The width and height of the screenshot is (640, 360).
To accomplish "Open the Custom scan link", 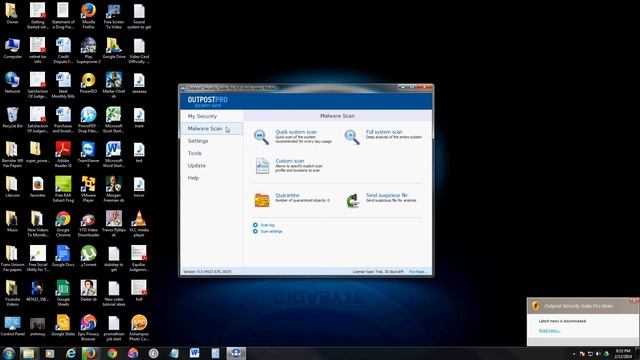I will (x=289, y=161).
